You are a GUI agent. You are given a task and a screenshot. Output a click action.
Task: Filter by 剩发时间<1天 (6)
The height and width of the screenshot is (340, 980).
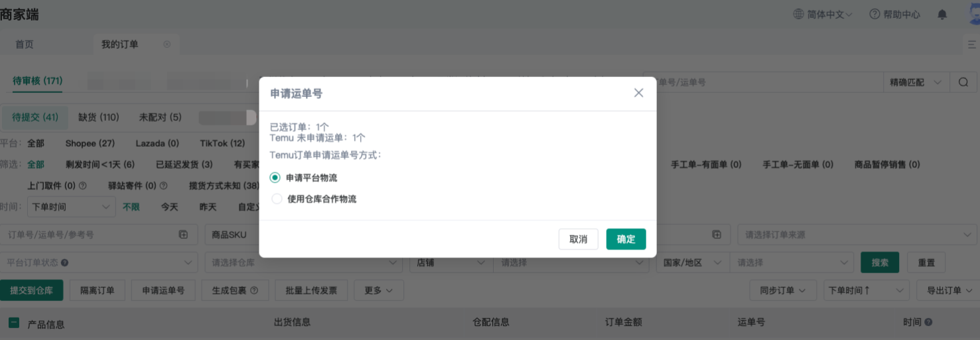coord(100,164)
